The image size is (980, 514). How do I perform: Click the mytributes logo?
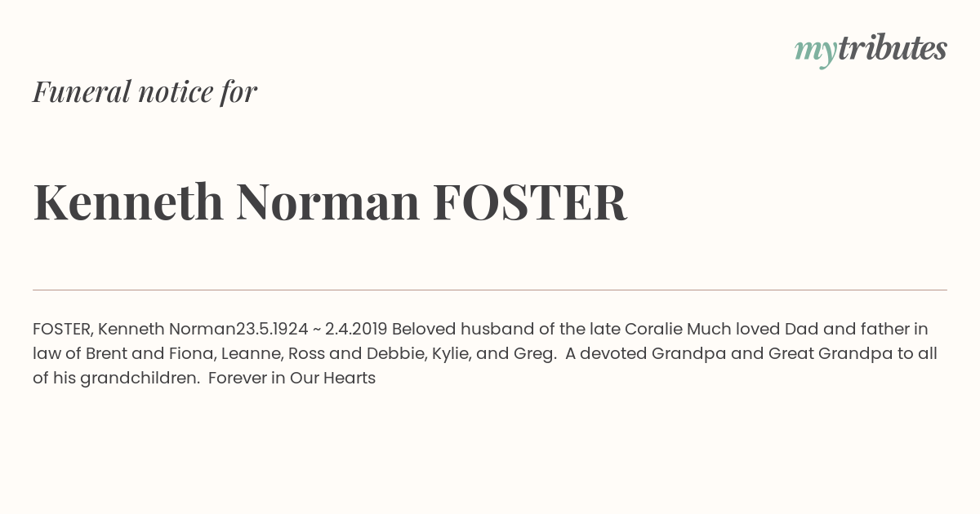[x=871, y=51]
